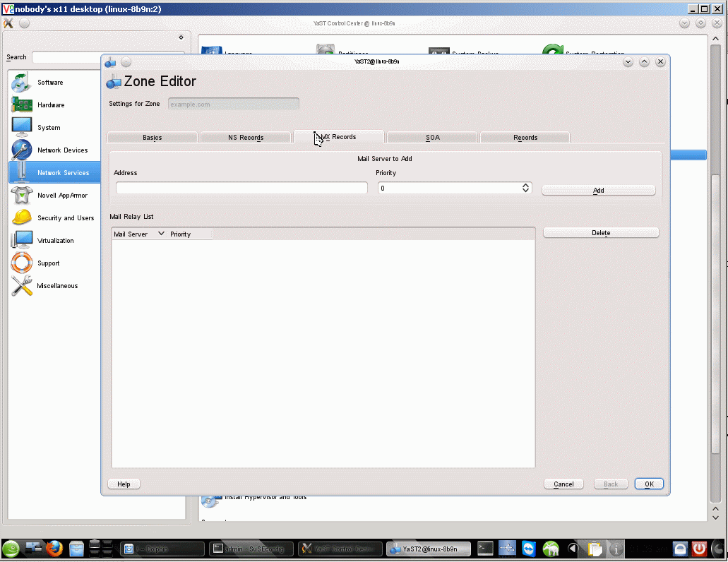Click the red power button icon
The image size is (728, 562).
click(699, 549)
